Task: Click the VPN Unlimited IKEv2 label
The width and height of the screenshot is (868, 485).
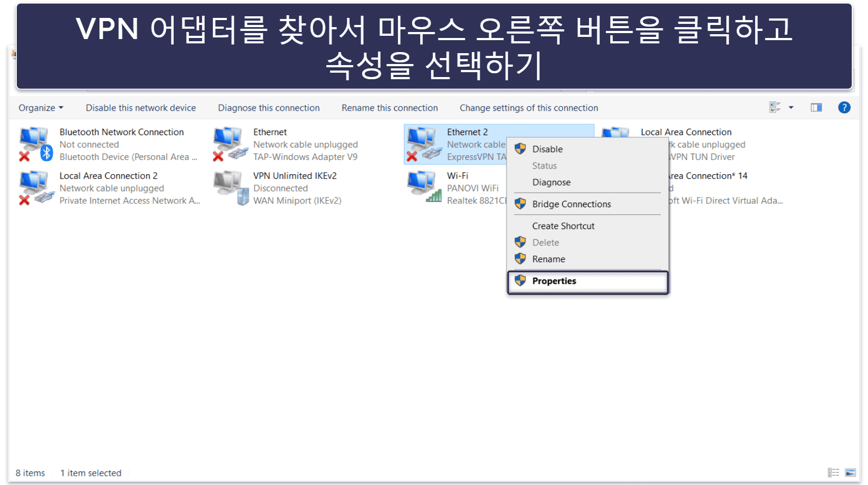Action: click(295, 176)
